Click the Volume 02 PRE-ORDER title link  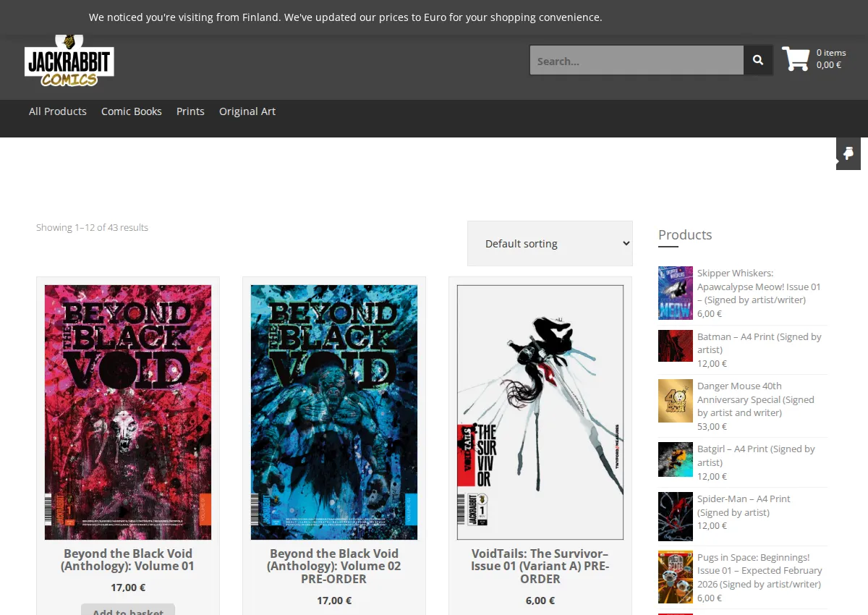pyautogui.click(x=334, y=567)
